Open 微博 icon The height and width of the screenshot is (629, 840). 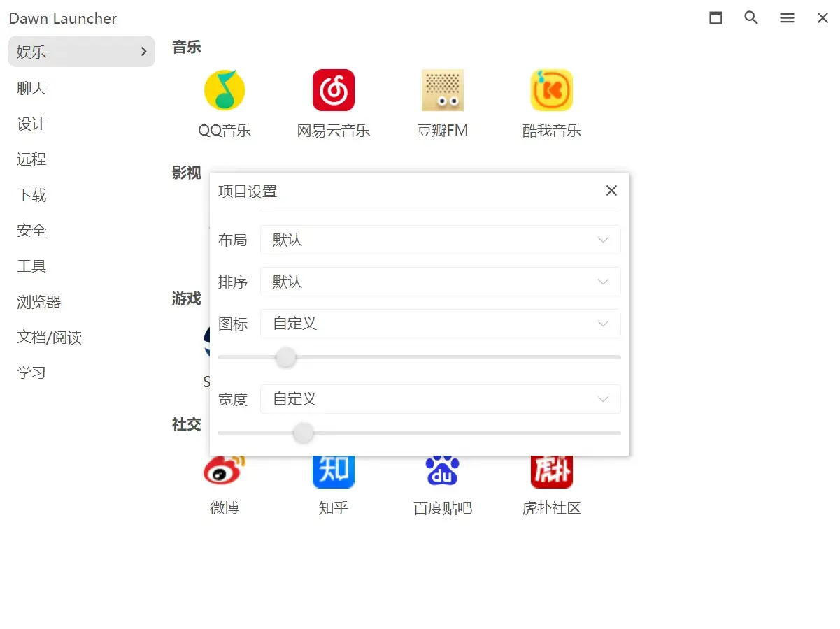coord(225,472)
